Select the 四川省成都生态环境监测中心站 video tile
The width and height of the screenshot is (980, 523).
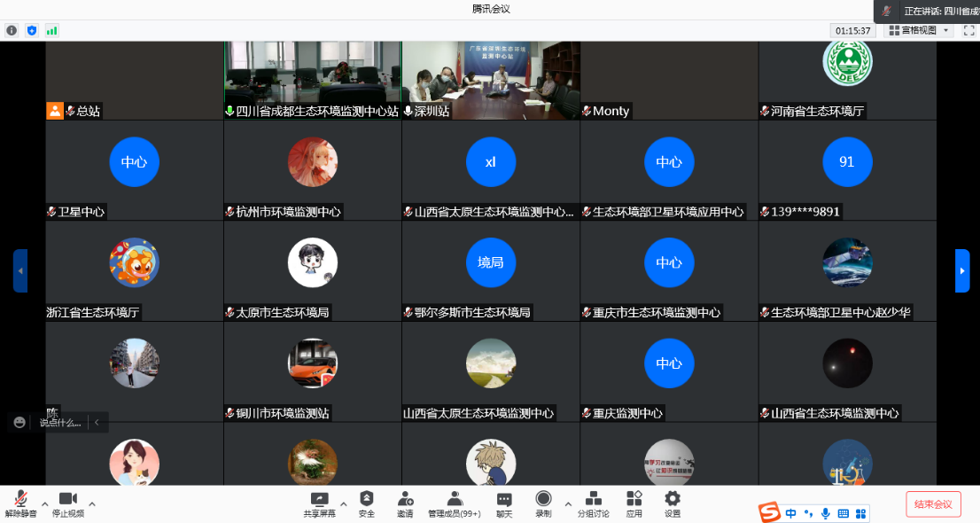coord(313,80)
